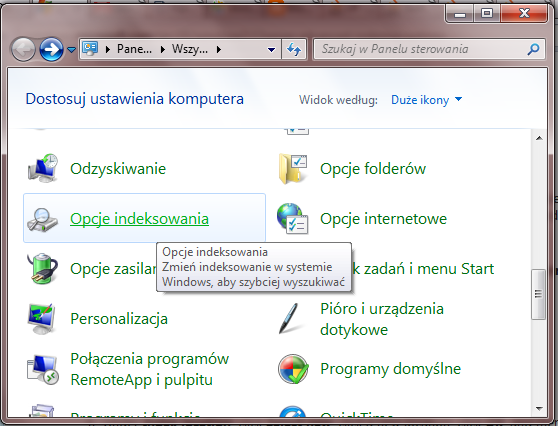
Task: Select the Wszy... breadcrumb segment
Action: (x=190, y=49)
